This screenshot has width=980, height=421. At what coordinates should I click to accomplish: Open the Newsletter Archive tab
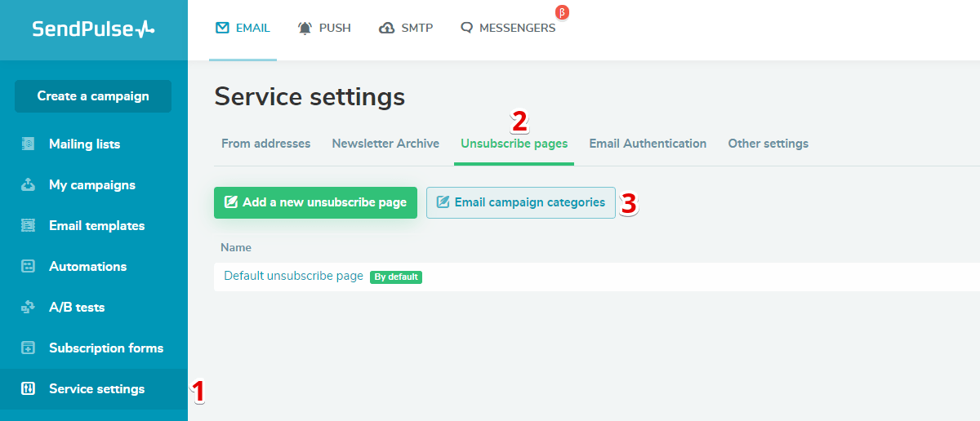(385, 144)
